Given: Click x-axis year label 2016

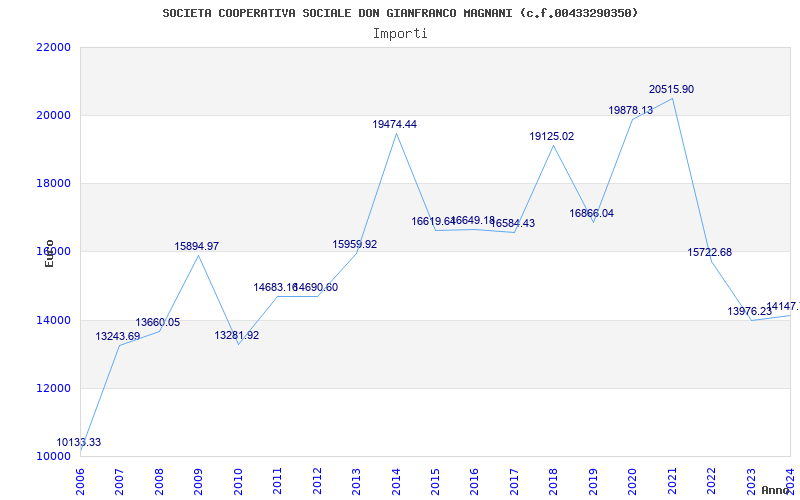Looking at the screenshot, I should tap(474, 482).
